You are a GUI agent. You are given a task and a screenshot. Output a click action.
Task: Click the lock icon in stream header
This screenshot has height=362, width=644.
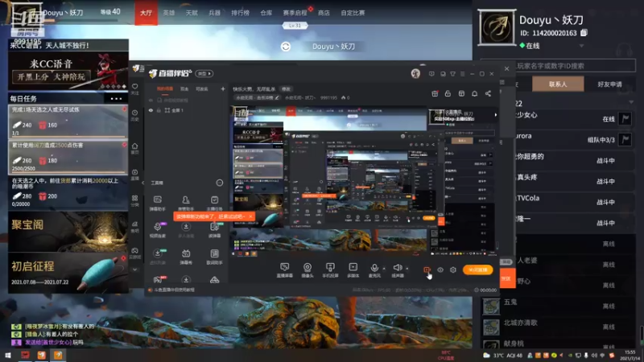click(x=448, y=93)
